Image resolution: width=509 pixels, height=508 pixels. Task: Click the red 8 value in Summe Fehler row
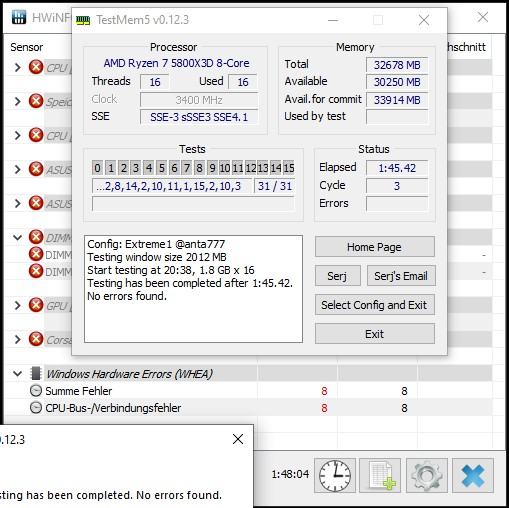(x=324, y=391)
